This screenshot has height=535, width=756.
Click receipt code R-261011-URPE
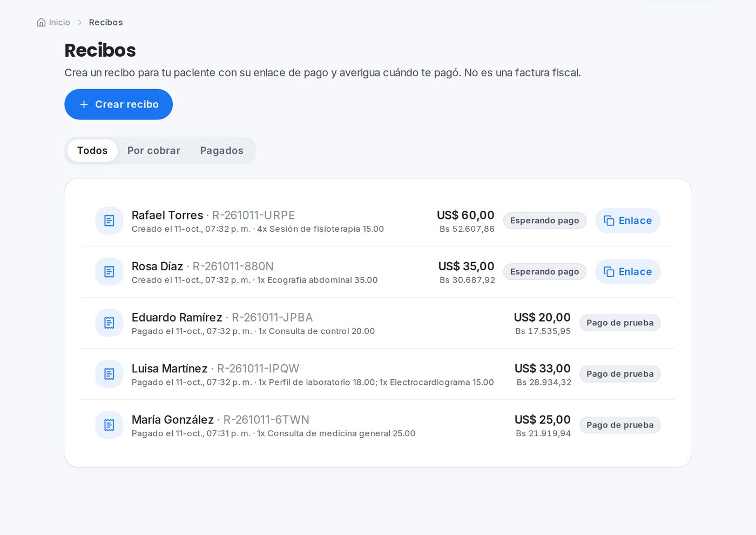(x=253, y=215)
